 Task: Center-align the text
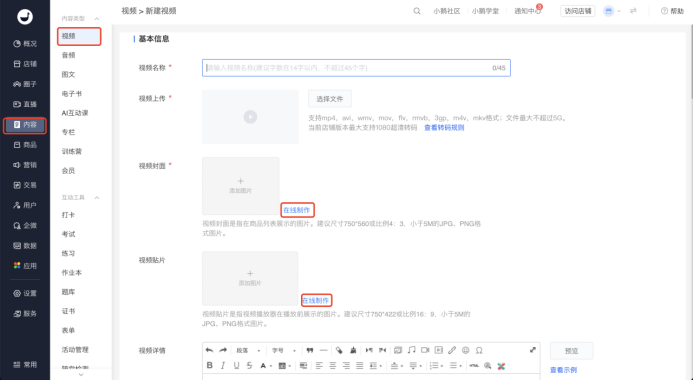tap(333, 366)
